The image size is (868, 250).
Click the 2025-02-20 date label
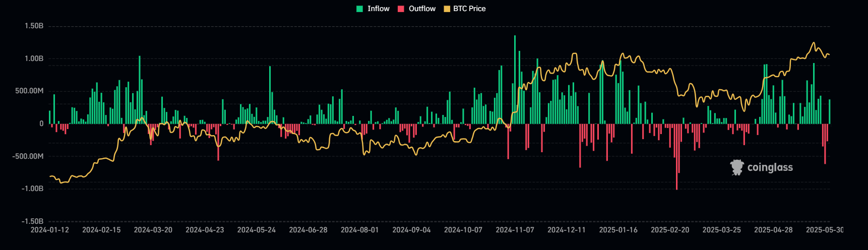670,230
